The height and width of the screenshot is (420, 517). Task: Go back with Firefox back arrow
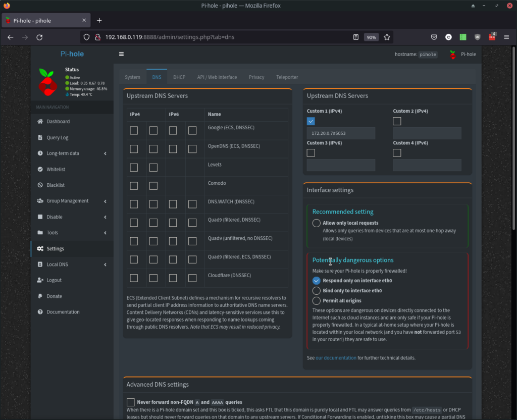click(x=11, y=37)
